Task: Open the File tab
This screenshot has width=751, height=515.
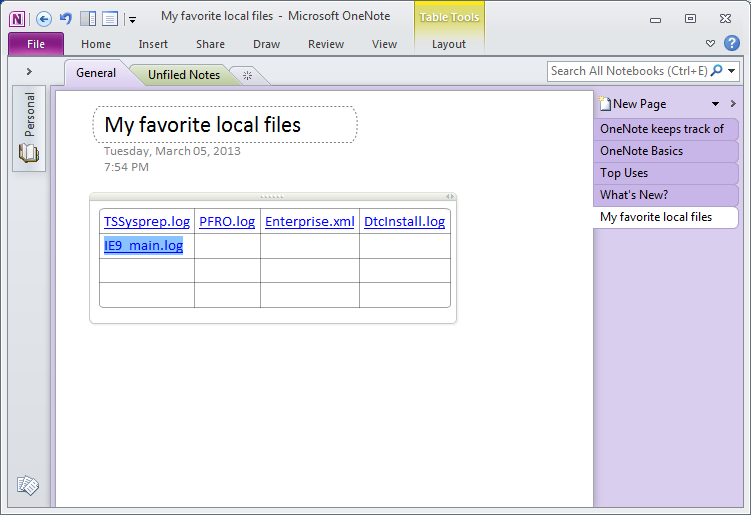Action: [x=36, y=44]
